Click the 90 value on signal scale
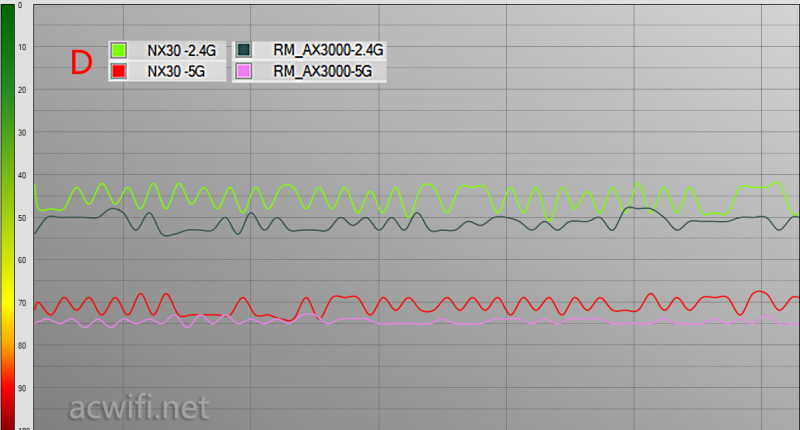Screen dimensions: 800x430 tap(22, 389)
